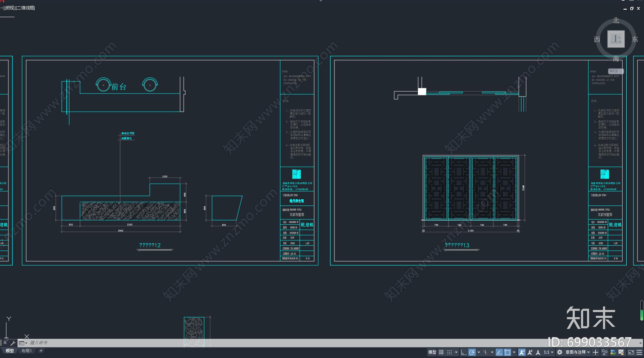Open the status bar customization menu
Viewport: 644px width, 358px height.
pyautogui.click(x=639, y=352)
